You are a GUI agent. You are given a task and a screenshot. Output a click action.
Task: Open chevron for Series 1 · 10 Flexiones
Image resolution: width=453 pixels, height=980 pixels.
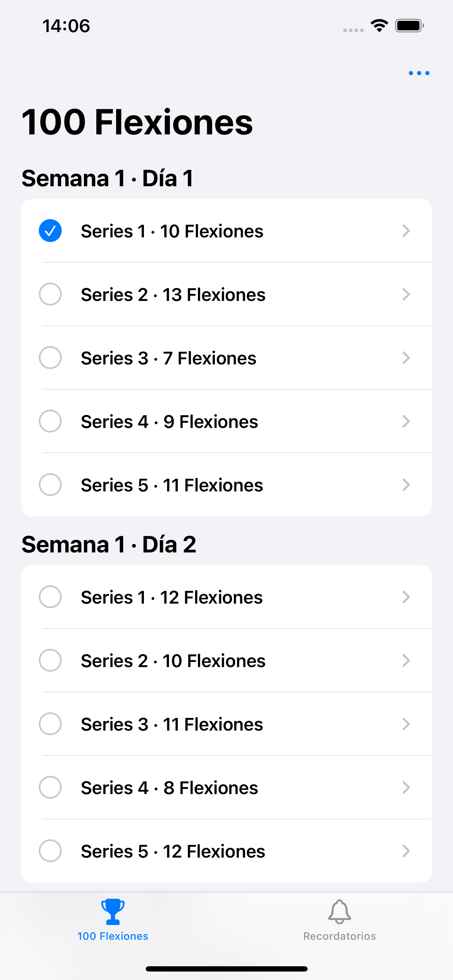click(406, 231)
